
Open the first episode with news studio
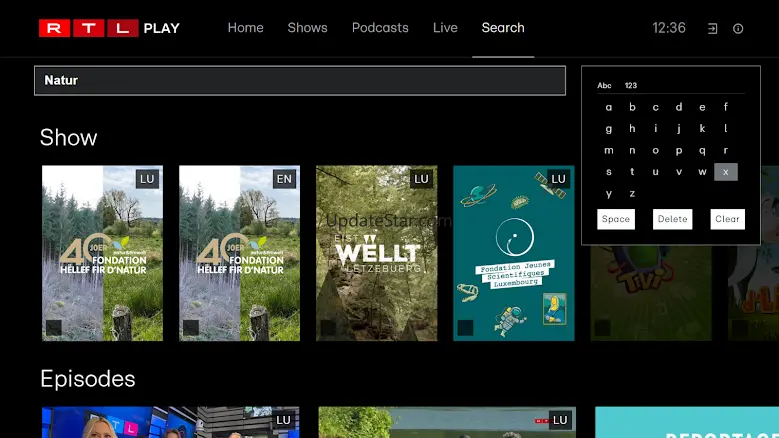pyautogui.click(x=170, y=422)
